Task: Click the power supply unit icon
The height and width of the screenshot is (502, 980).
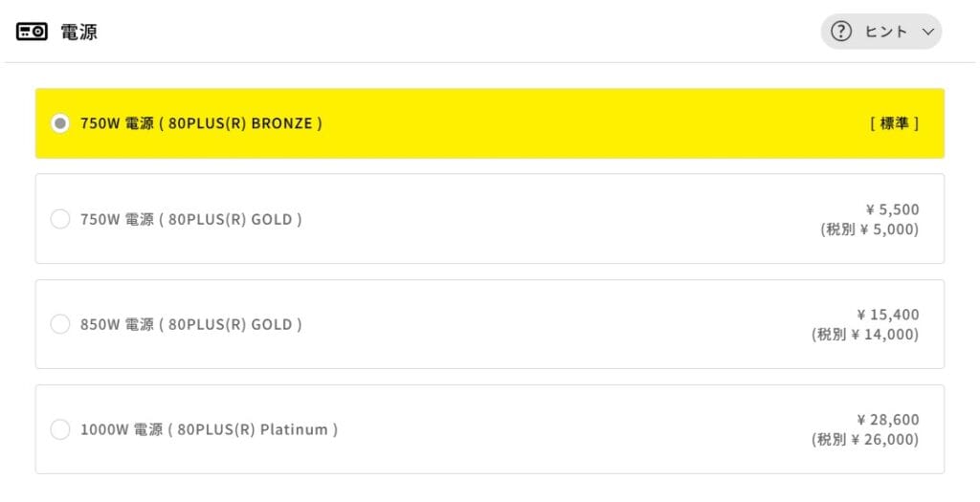Action: 32,32
